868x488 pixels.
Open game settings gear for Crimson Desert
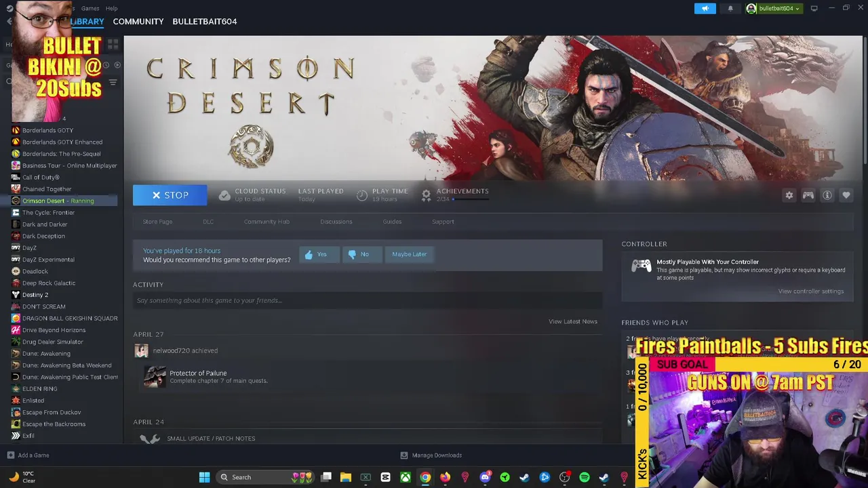pyautogui.click(x=789, y=195)
